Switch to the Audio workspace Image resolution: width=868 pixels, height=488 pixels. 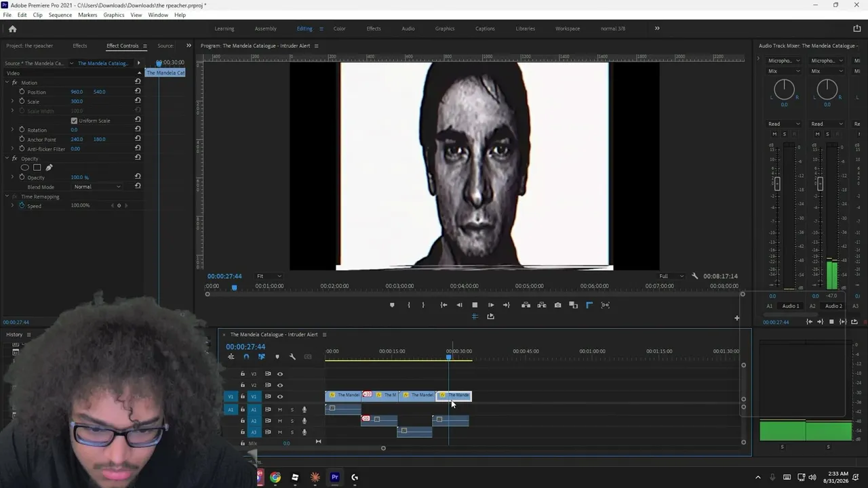coord(408,28)
